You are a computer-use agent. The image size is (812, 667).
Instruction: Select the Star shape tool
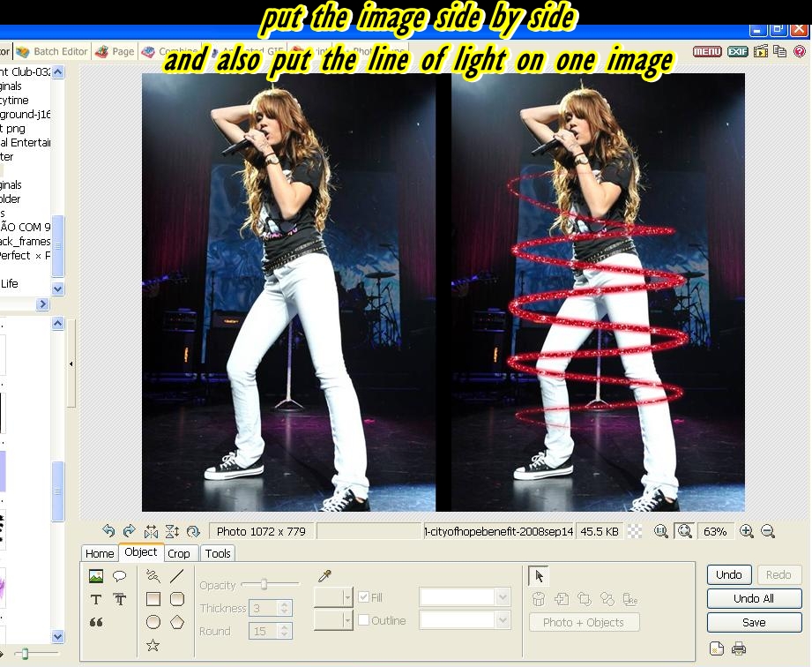tap(153, 643)
